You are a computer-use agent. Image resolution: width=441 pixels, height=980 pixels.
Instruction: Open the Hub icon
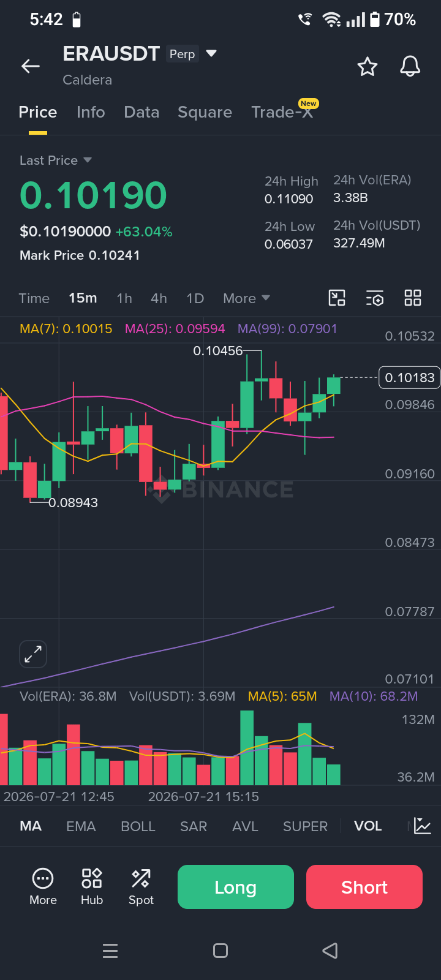tap(92, 887)
